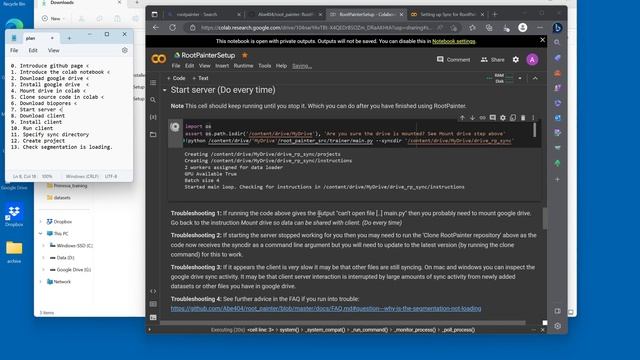
Task: Open browser favorites star icon
Action: [x=472, y=27]
